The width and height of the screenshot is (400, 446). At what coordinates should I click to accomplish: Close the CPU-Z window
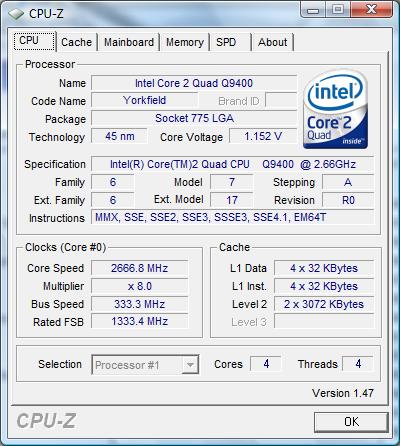click(371, 10)
